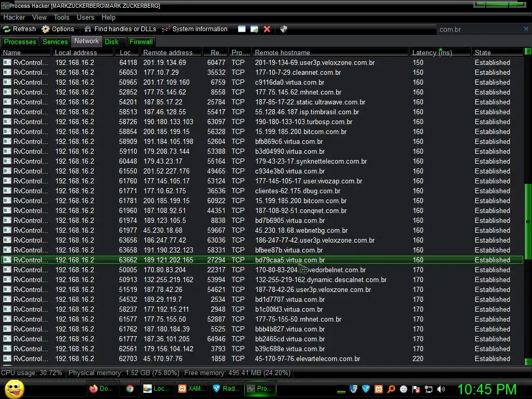The height and width of the screenshot is (399, 532).
Task: Click the find window and thread icon
Action: click(254, 29)
